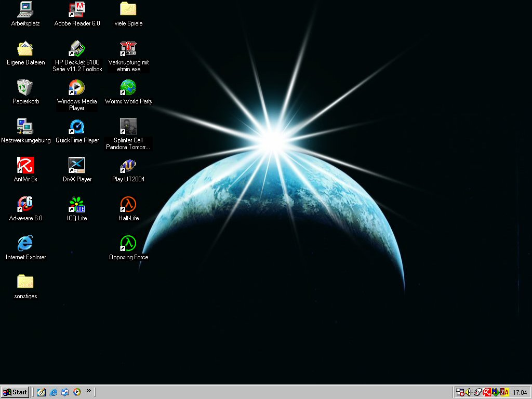The image size is (532, 399).
Task: Open the Start menu
Action: [15, 392]
